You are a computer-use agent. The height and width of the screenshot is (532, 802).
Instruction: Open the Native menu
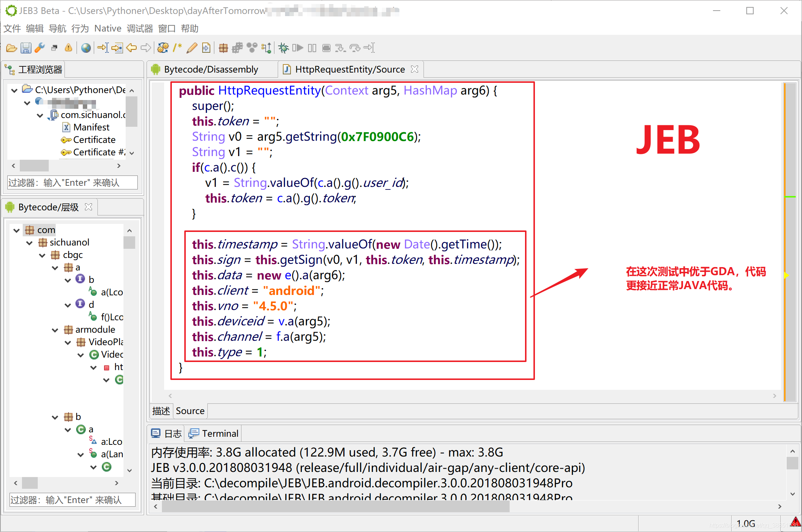[108, 29]
